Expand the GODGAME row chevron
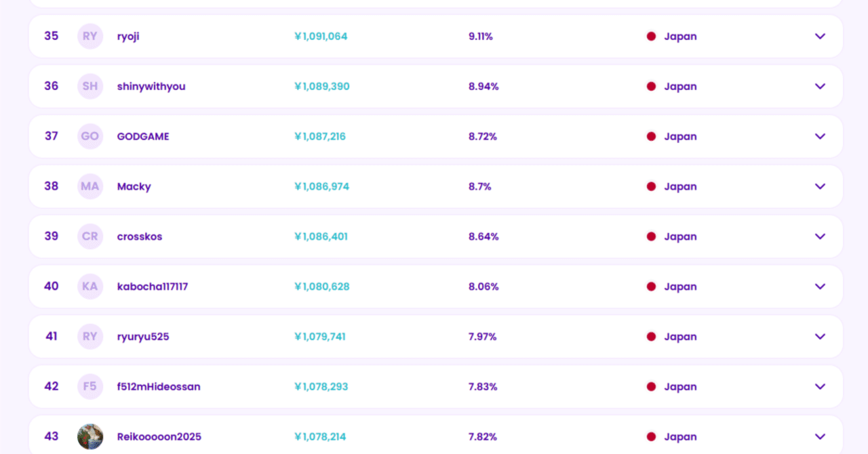Viewport: 868px width, 454px height. pos(820,137)
